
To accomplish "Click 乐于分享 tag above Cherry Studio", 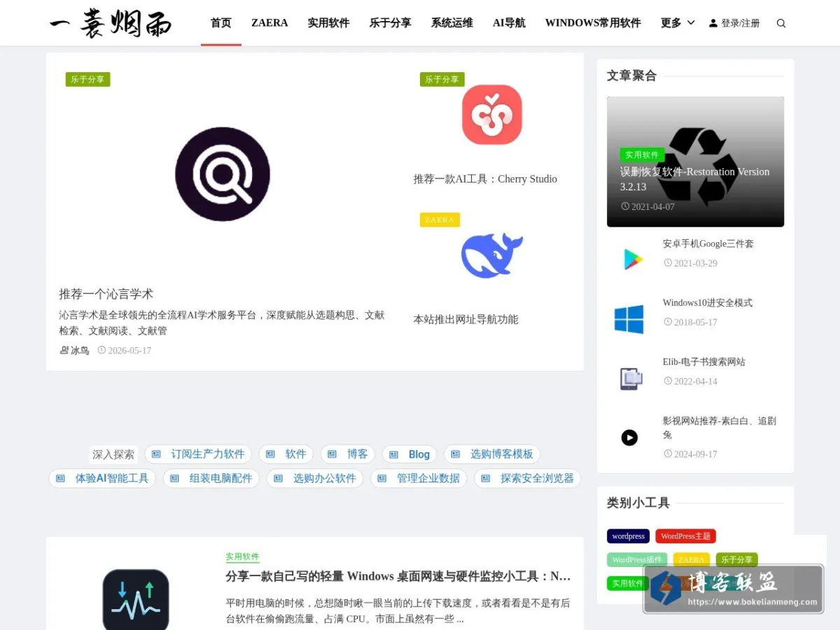I will point(442,80).
